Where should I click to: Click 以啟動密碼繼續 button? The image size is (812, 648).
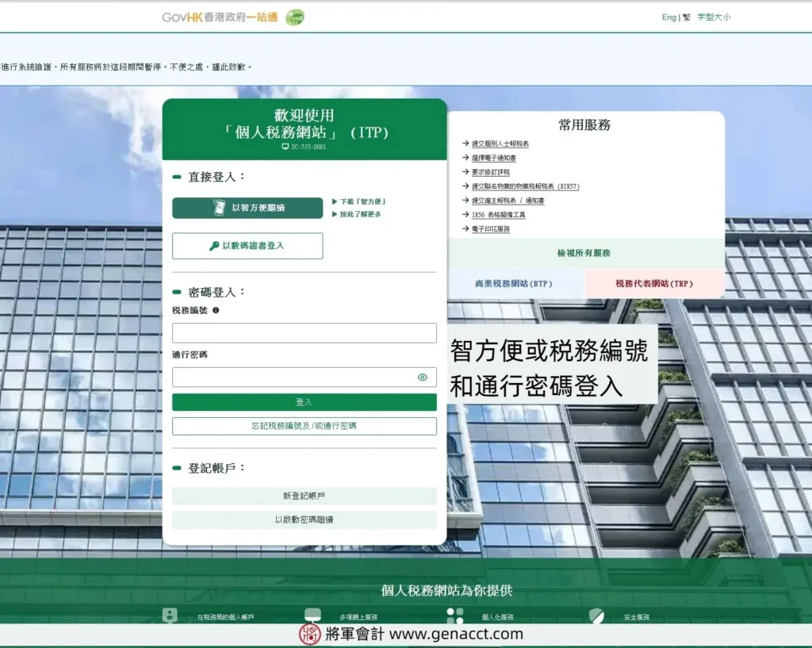click(304, 520)
